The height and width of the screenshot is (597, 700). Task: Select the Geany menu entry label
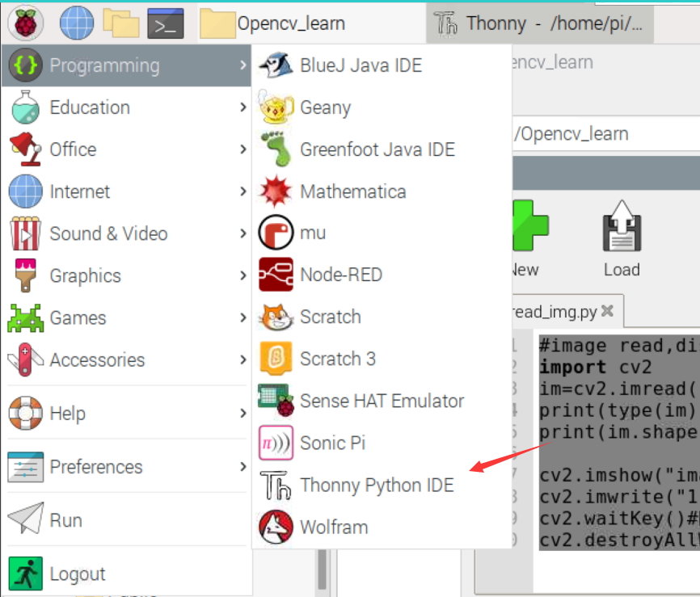[326, 108]
